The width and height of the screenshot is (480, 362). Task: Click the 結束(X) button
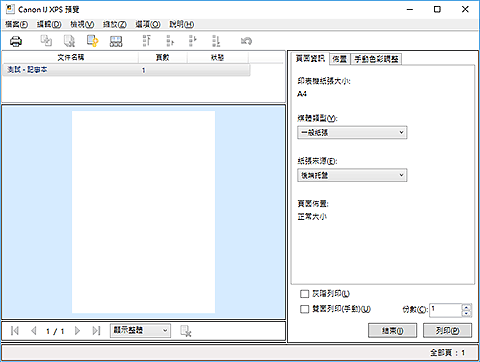(392, 331)
